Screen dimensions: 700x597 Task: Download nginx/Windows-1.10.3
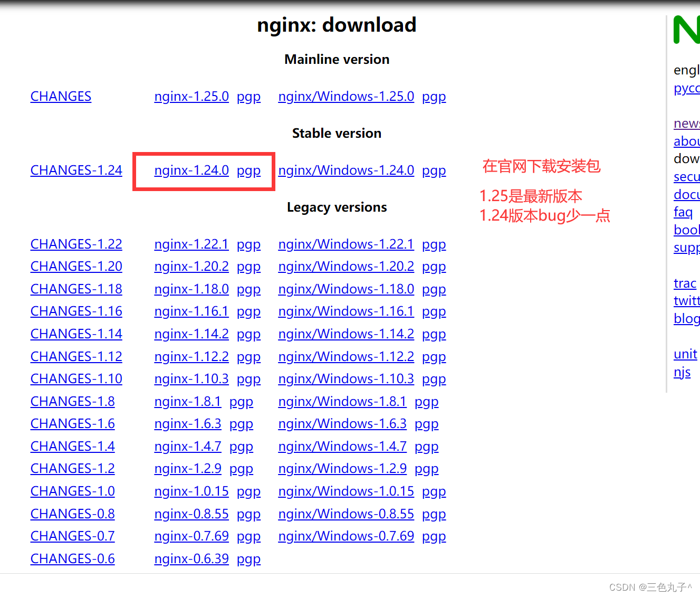[346, 379]
